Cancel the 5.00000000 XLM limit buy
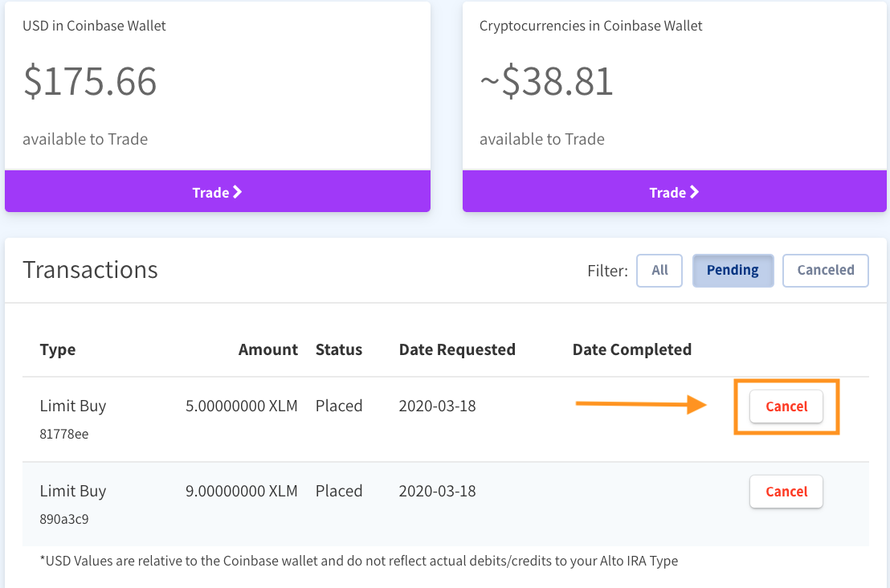 [x=786, y=406]
